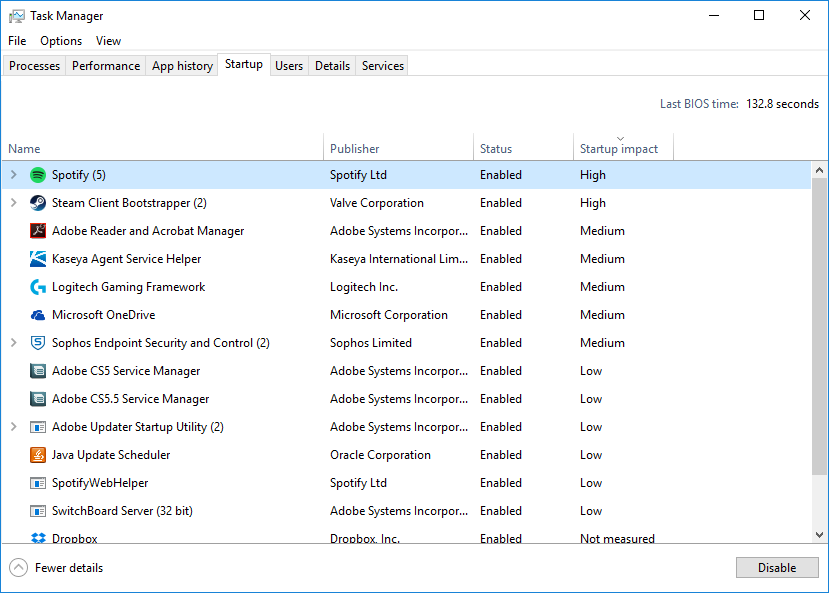829x593 pixels.
Task: Select the Kaseya Agent Service Helper icon
Action: pyautogui.click(x=37, y=258)
